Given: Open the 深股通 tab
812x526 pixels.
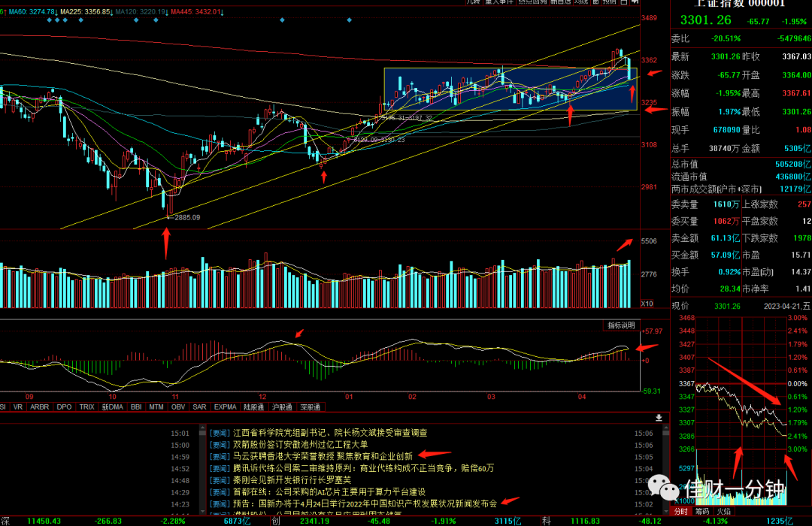Looking at the screenshot, I should pyautogui.click(x=311, y=407).
